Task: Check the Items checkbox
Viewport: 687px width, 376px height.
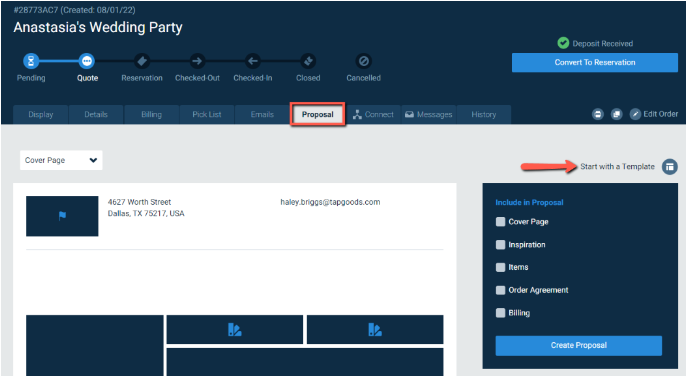Action: 500,267
